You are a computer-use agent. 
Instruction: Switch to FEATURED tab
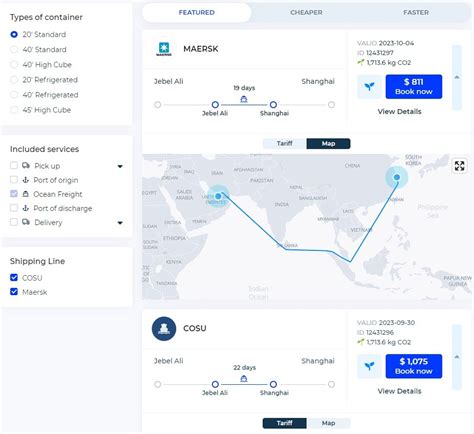[197, 13]
